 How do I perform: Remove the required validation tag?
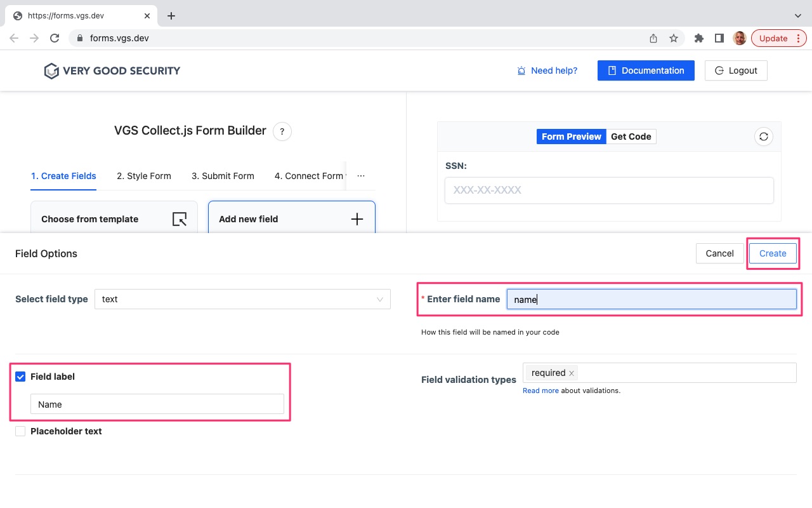[x=572, y=373]
